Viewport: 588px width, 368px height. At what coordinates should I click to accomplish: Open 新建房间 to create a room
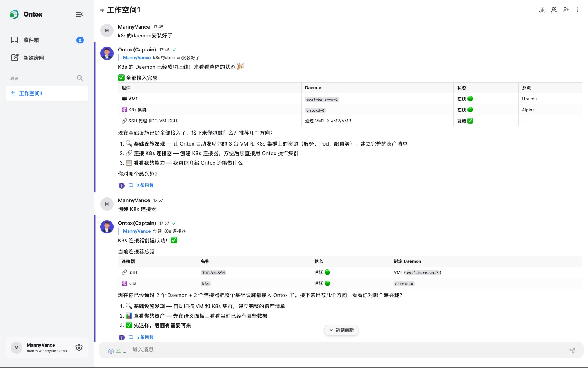47,58
